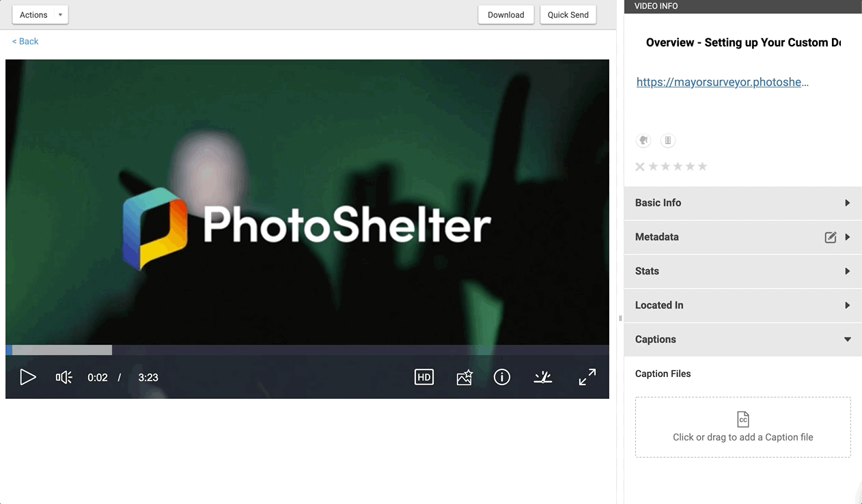Seek on the video progress bar
This screenshot has height=504, width=862.
(x=307, y=350)
